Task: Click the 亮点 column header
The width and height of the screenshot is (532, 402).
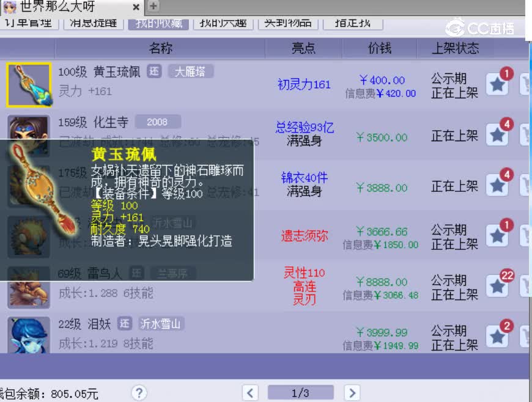Action: point(303,48)
